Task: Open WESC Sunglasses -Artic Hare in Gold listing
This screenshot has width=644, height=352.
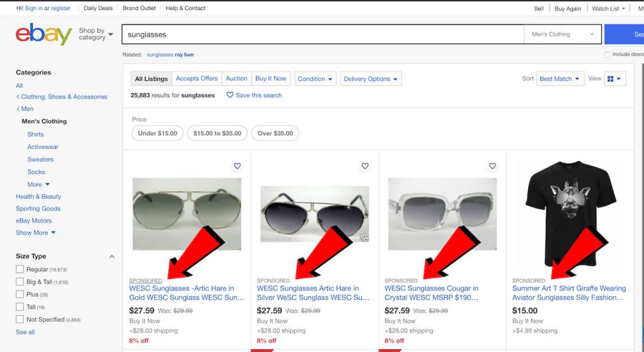Action: [187, 293]
